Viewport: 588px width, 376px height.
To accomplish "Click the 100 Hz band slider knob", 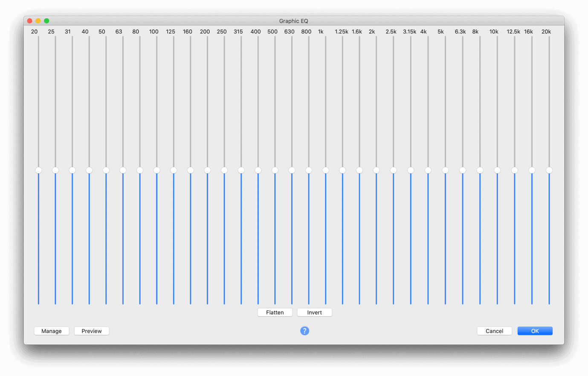I will (156, 170).
